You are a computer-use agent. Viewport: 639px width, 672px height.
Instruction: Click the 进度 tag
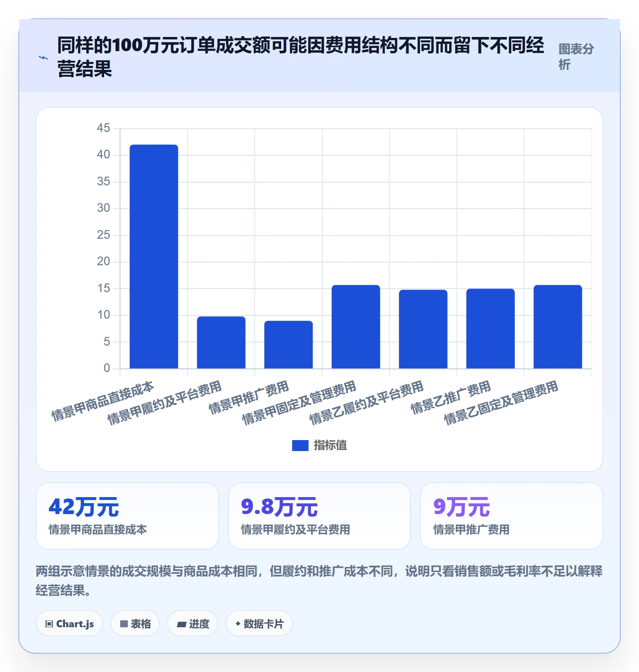pos(193,624)
